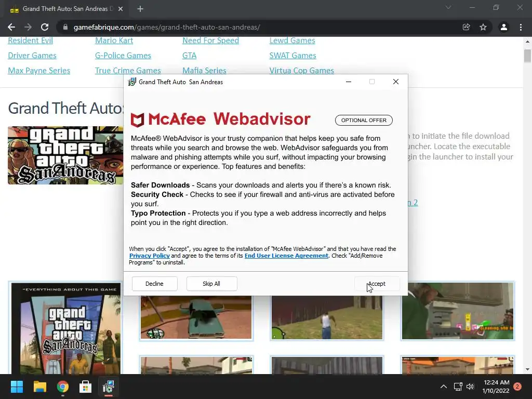This screenshot has width=532, height=399.
Task: Expand the tab search chevron
Action: pyautogui.click(x=448, y=7)
